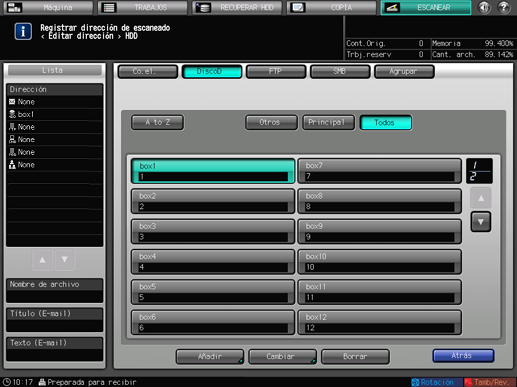The height and width of the screenshot is (387, 517).
Task: Switch to RECUPERAR HDD tab
Action: coord(237,7)
